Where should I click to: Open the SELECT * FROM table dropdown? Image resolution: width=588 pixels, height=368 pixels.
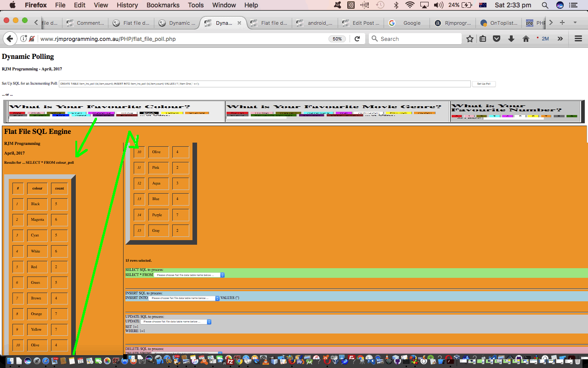click(x=189, y=275)
